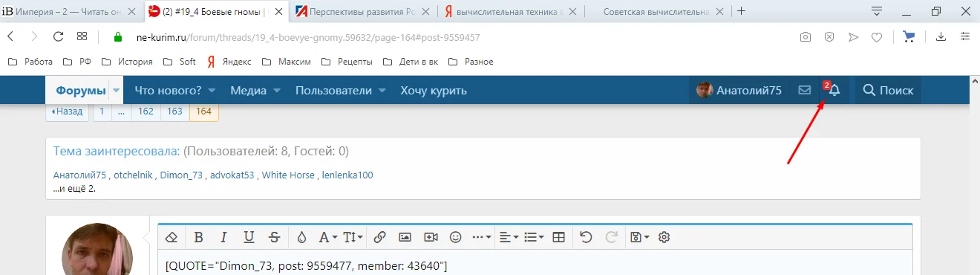This screenshot has height=275, width=980.
Task: Click into the reply editor text area
Action: [535, 263]
